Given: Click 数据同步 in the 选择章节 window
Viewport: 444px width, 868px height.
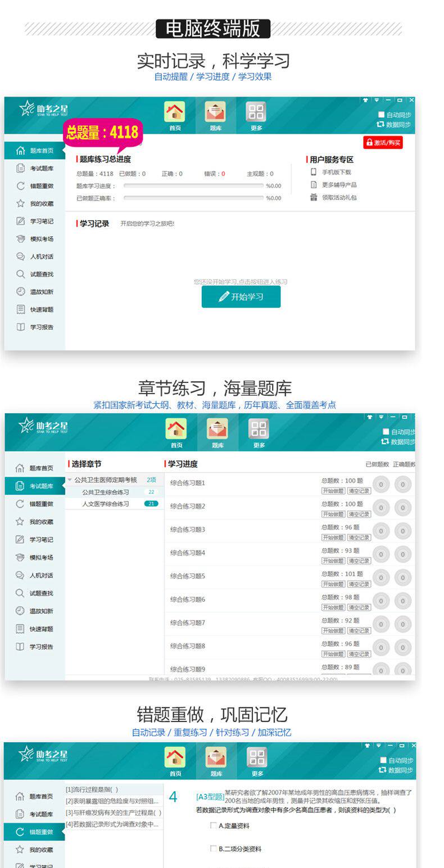Looking at the screenshot, I should tap(398, 442).
